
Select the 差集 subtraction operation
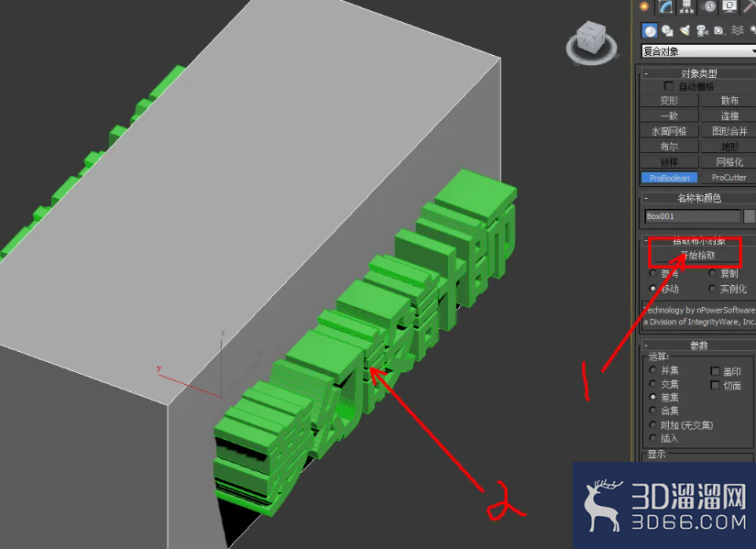click(652, 397)
